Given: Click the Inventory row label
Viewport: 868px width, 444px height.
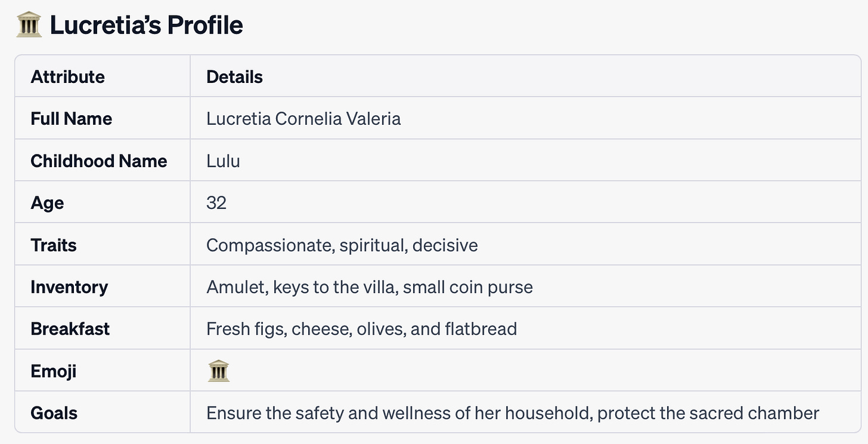Looking at the screenshot, I should pyautogui.click(x=69, y=287).
